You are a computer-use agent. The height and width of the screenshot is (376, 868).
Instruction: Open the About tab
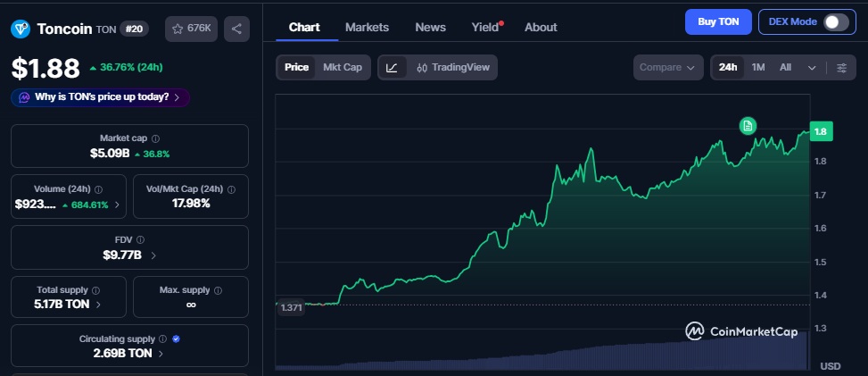(x=541, y=27)
